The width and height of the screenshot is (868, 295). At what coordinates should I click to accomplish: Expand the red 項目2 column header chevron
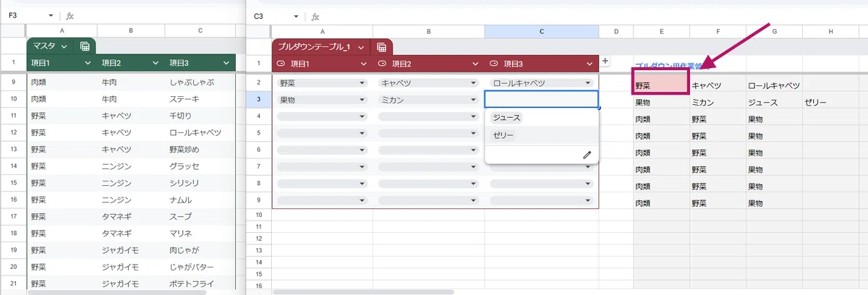(x=475, y=64)
